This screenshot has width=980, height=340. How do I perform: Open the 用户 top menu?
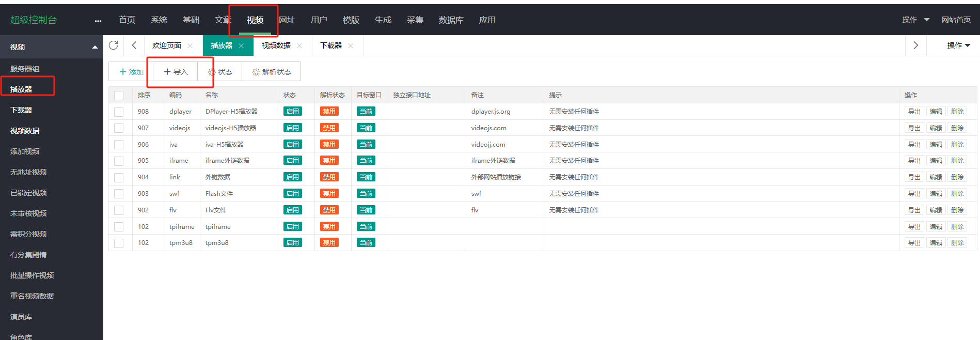point(319,20)
